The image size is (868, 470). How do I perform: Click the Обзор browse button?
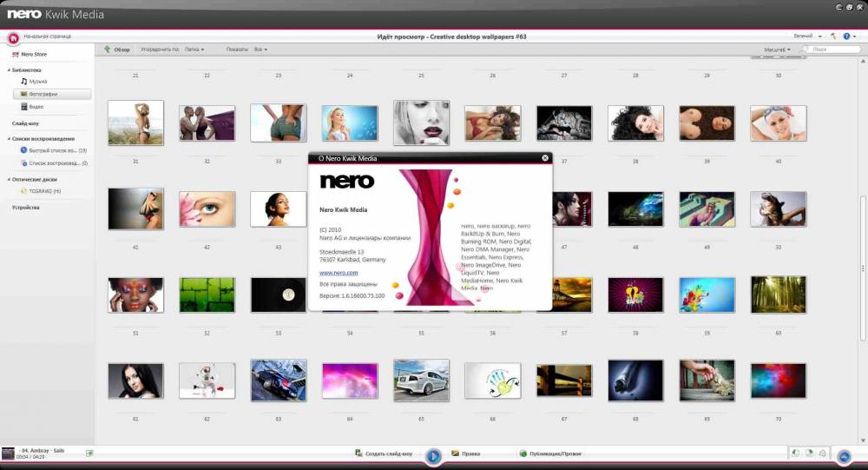tap(117, 50)
